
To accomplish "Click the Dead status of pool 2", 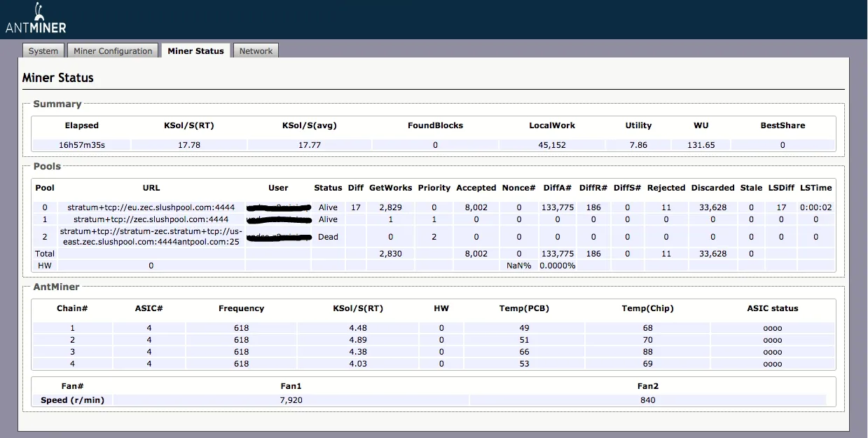I will click(x=328, y=237).
